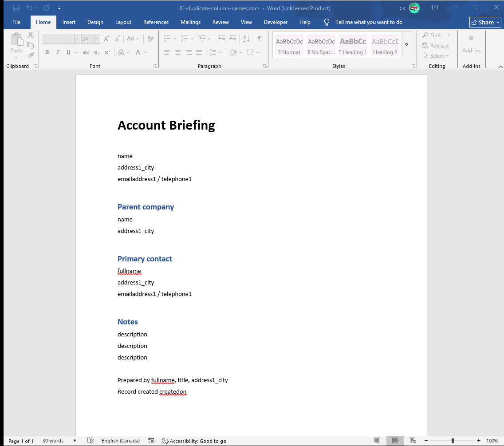Align text right
Viewport: 504px width, 446px height.
coord(189,52)
